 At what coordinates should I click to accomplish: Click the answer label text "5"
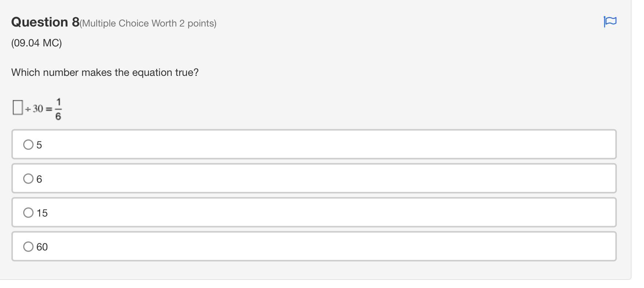39,145
